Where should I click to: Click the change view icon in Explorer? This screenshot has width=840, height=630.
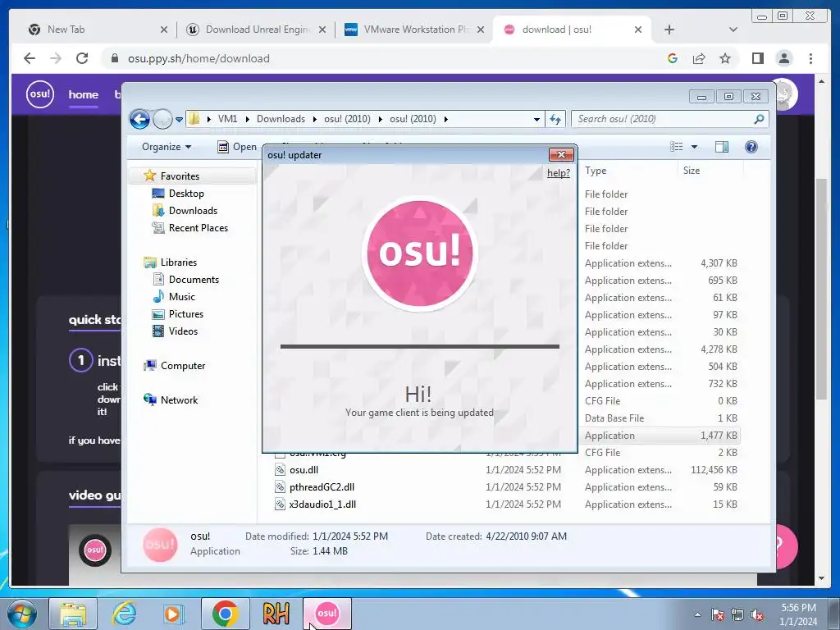tap(677, 147)
